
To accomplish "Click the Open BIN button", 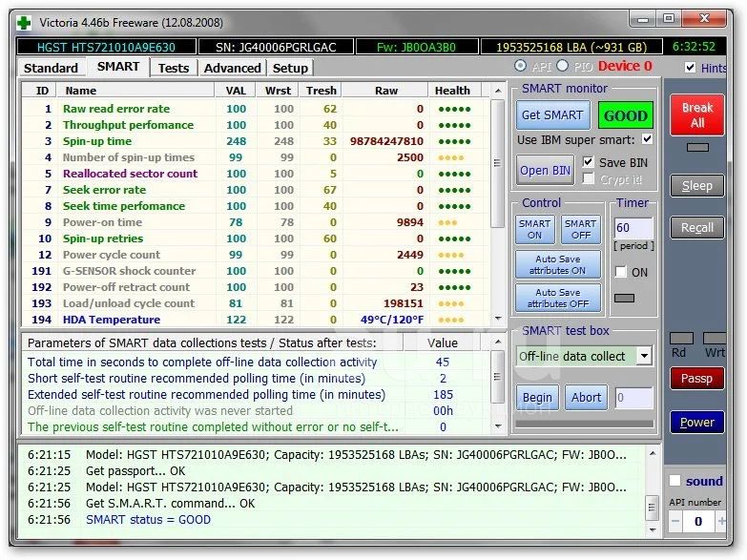I will pos(546,170).
